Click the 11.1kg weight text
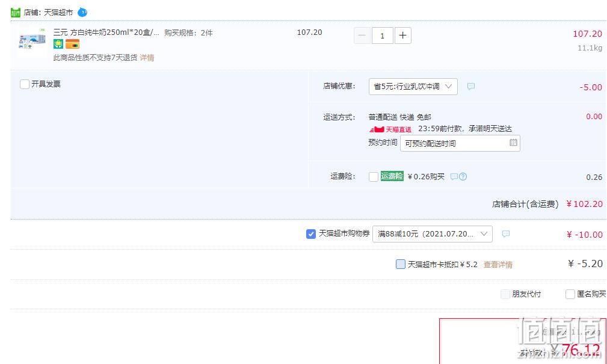Image resolution: width=607 pixels, height=364 pixels. click(590, 48)
